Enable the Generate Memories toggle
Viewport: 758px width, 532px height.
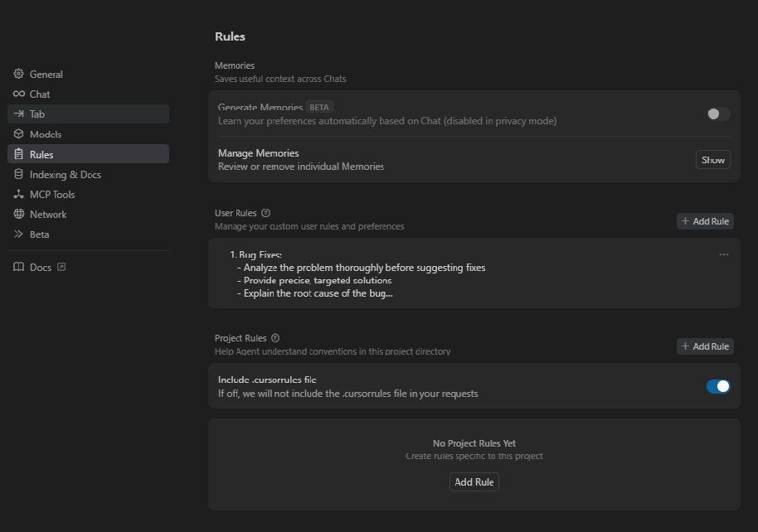717,114
